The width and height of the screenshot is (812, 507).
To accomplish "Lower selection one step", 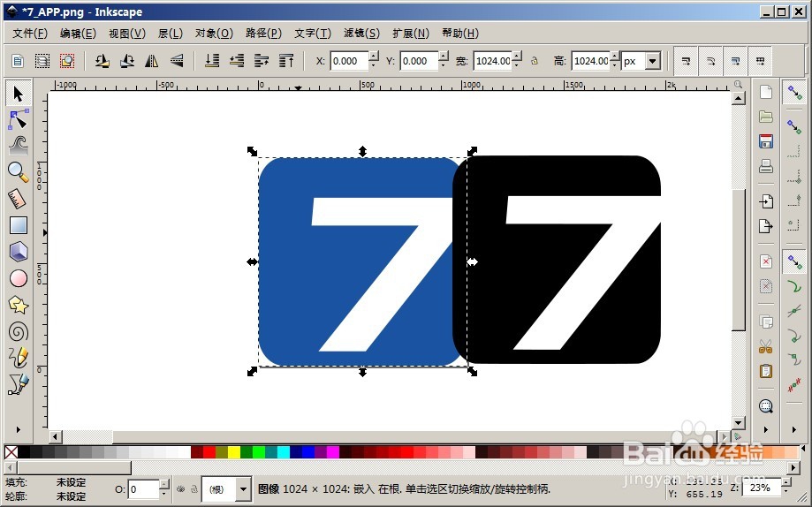I will point(237,61).
